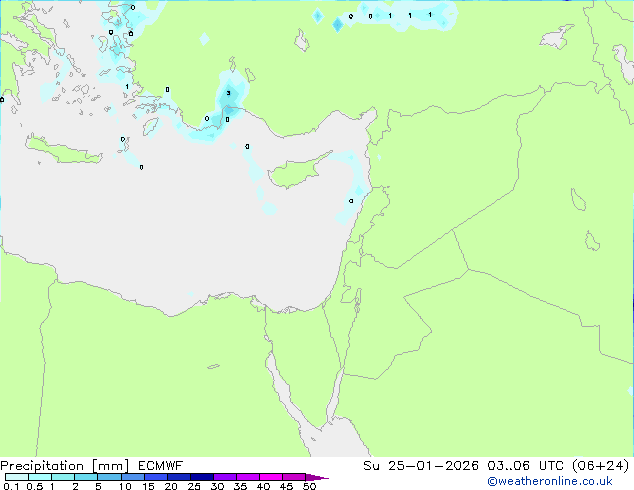Click the 35–40 mm magenta swatch
The image size is (634, 490).
pyautogui.click(x=247, y=477)
